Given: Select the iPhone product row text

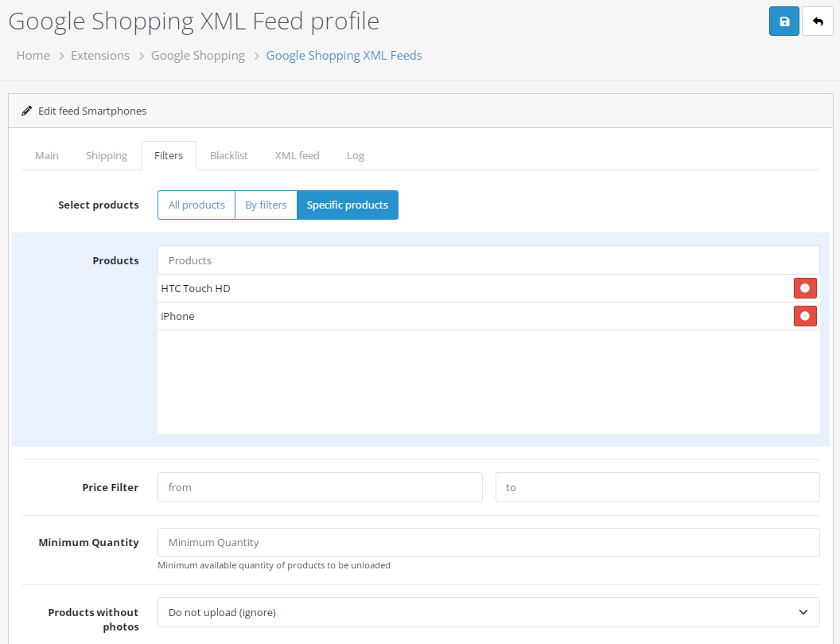Looking at the screenshot, I should coord(177,316).
